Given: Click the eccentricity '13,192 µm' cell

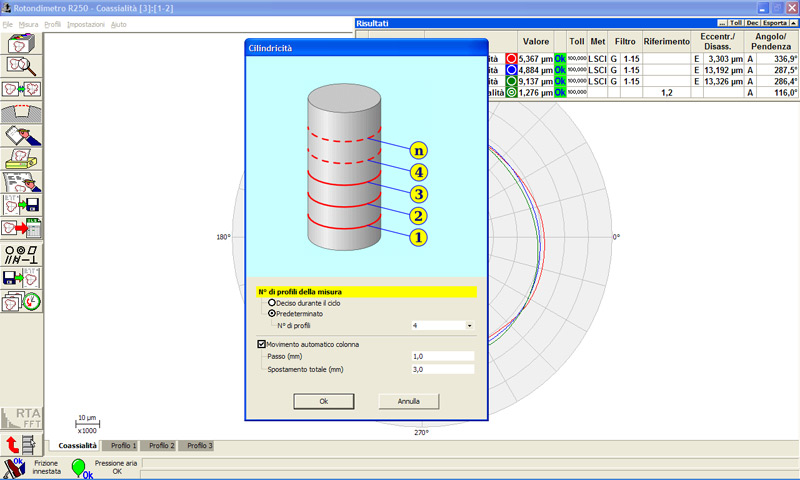Looking at the screenshot, I should 723,70.
